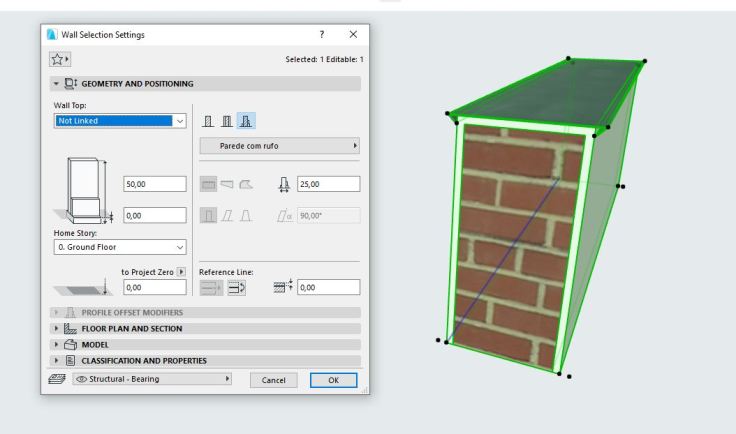Open the Structural - Bearing layer dropdown

click(152, 379)
